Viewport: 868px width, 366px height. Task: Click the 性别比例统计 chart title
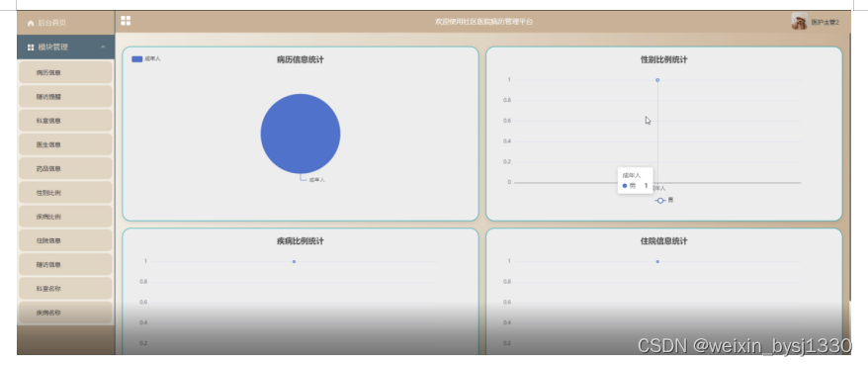tap(663, 59)
